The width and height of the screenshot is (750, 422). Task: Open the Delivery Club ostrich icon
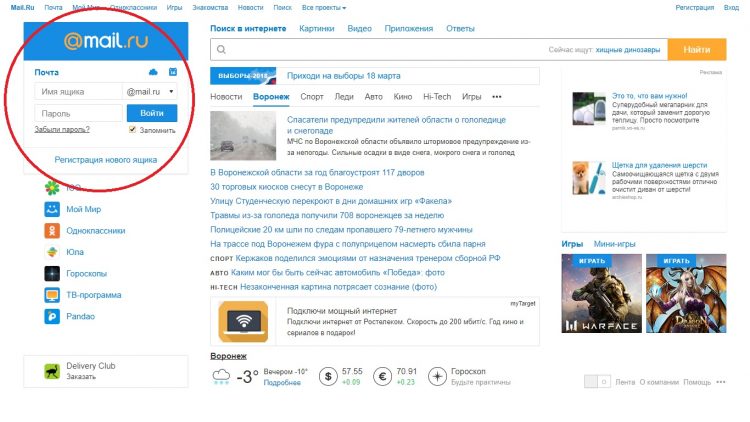pos(52,371)
